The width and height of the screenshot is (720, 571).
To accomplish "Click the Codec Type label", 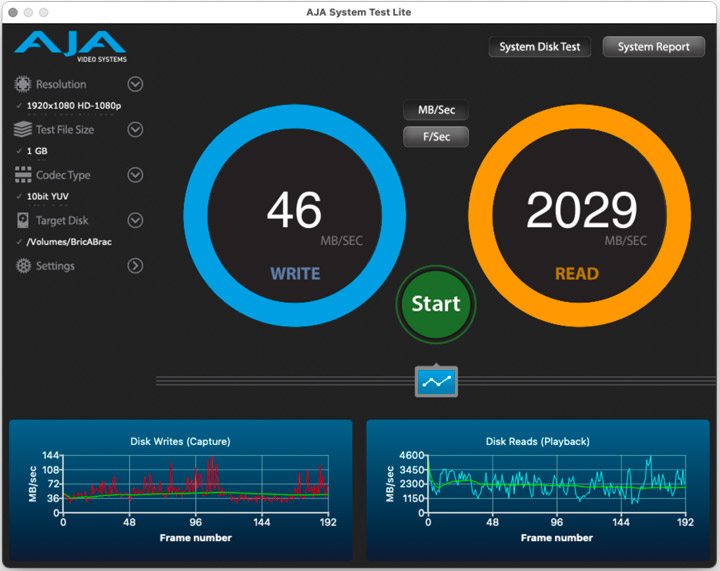I will click(63, 175).
